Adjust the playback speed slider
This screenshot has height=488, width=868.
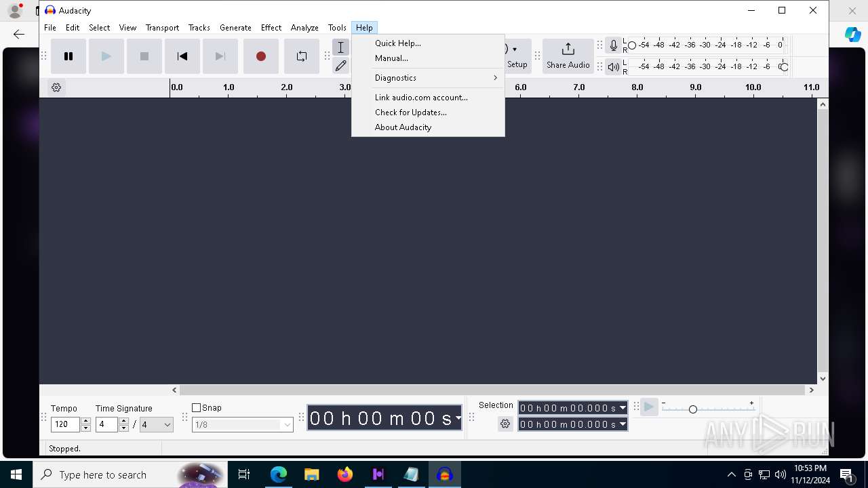[x=693, y=409]
